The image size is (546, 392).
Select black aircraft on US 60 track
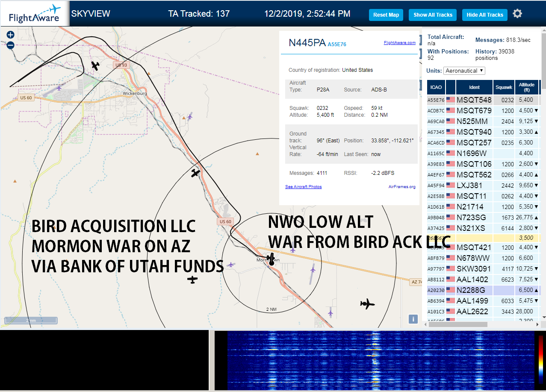click(195, 173)
